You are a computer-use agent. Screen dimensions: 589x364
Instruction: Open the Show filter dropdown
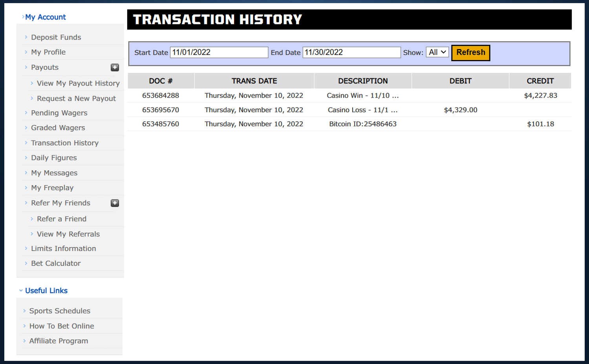click(437, 52)
